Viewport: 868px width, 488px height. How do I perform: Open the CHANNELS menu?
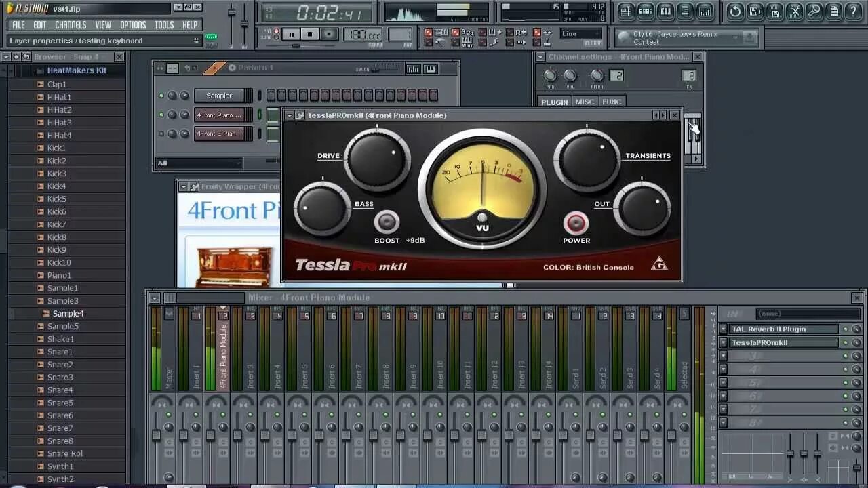click(71, 25)
